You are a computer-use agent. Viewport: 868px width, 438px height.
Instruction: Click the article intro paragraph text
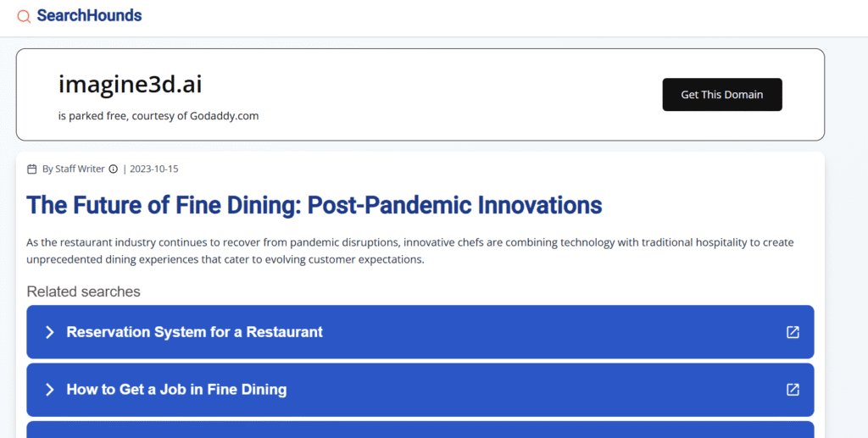(x=409, y=251)
